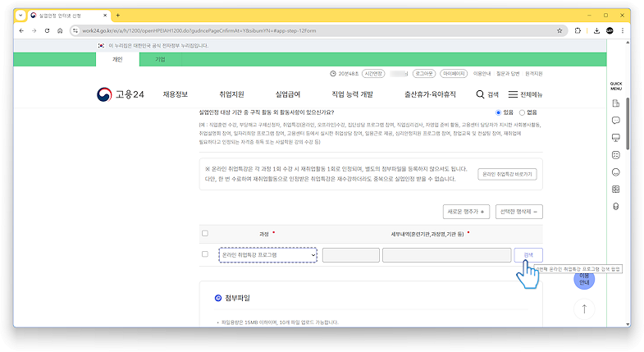Click the 시간연장 button
The width and height of the screenshot is (644, 352).
(x=373, y=74)
